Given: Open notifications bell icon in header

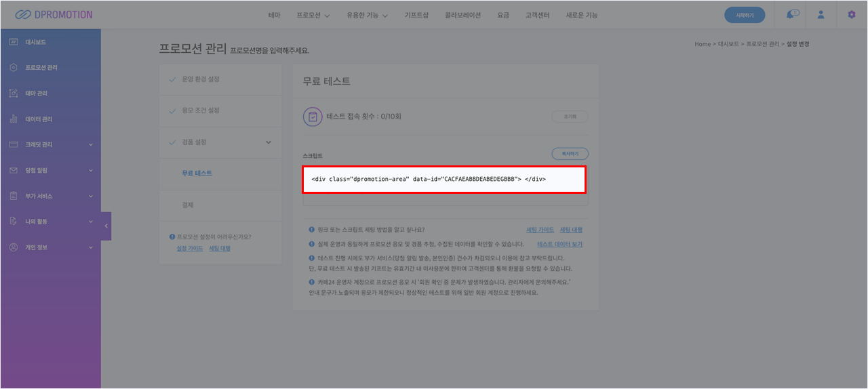Looking at the screenshot, I should tap(791, 15).
